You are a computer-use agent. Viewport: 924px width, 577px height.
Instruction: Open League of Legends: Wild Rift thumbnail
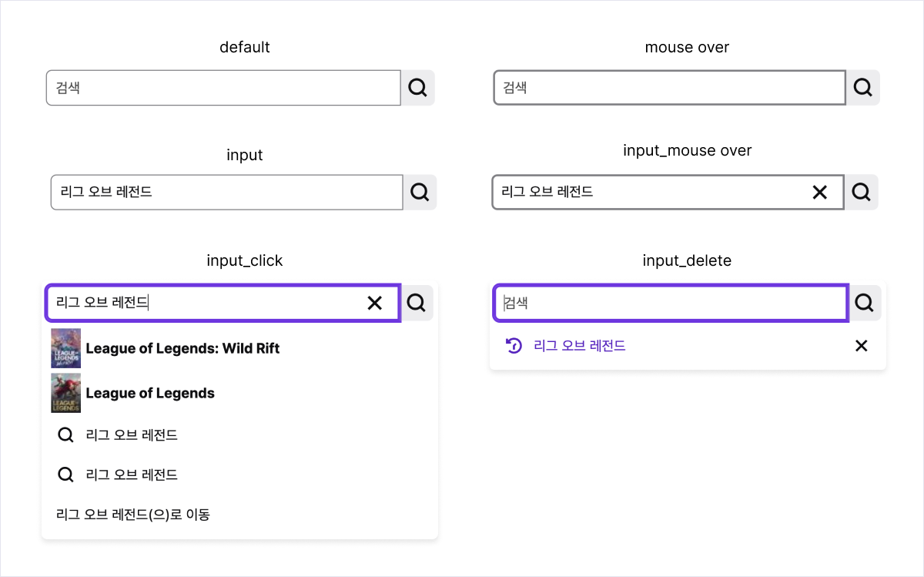[x=65, y=348]
